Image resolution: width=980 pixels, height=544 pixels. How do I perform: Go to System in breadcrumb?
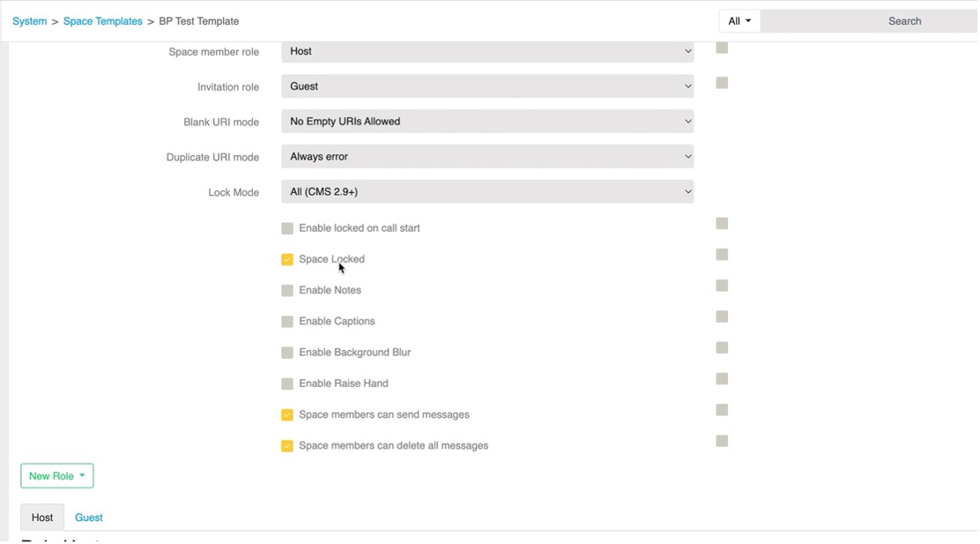[x=29, y=21]
